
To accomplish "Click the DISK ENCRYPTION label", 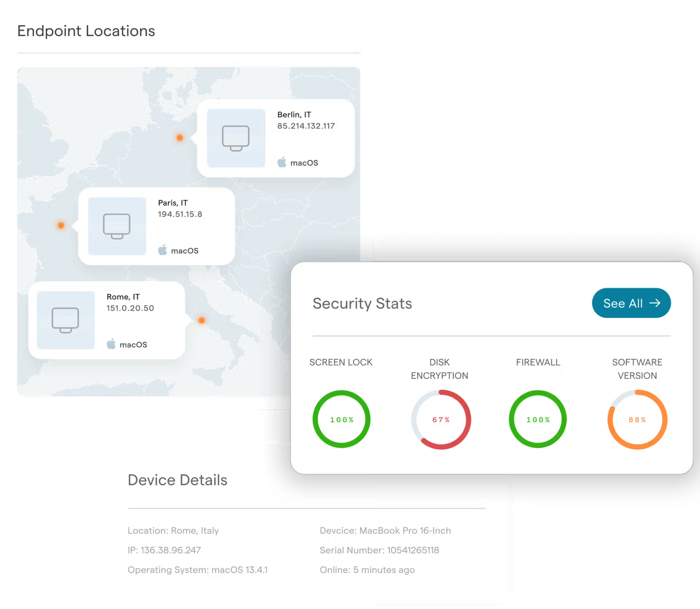I will point(440,369).
